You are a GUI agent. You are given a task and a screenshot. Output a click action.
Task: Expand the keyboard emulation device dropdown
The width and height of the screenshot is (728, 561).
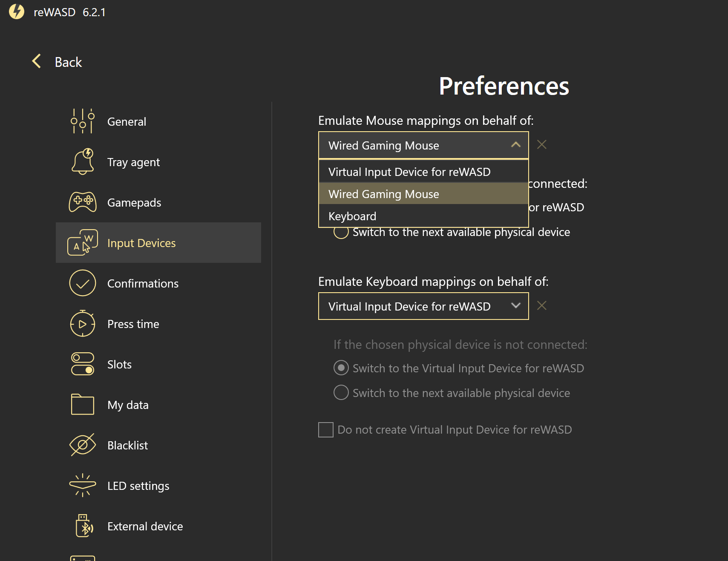pos(515,306)
